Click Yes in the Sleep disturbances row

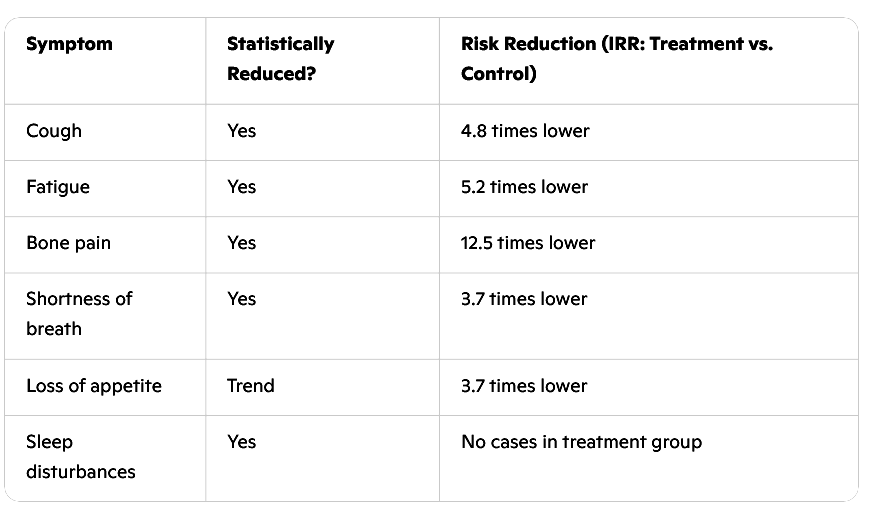(241, 442)
